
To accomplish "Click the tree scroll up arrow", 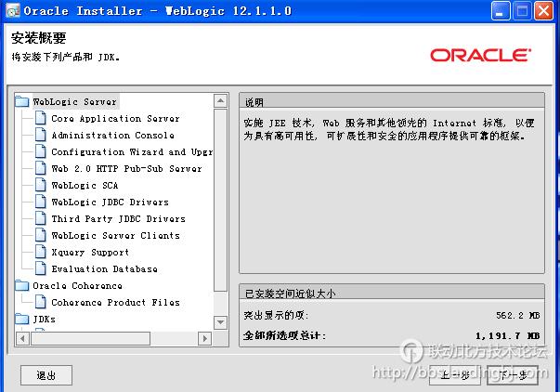I will (220, 100).
